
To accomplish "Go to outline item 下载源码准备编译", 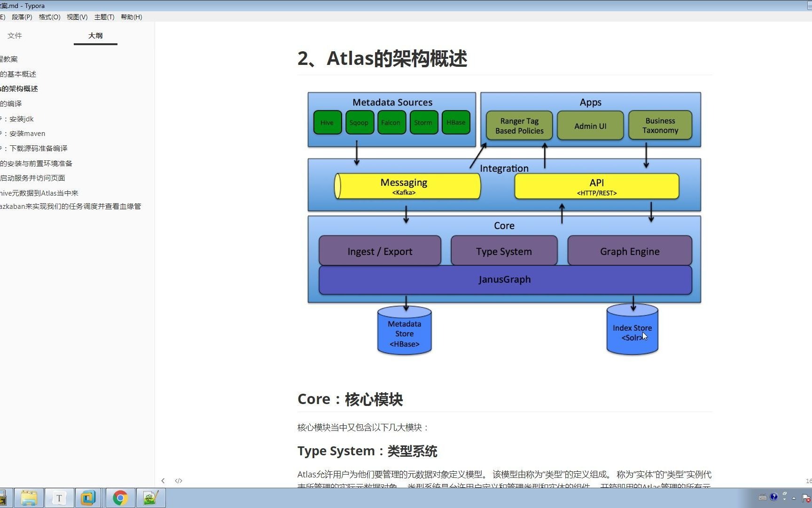I will click(x=34, y=148).
